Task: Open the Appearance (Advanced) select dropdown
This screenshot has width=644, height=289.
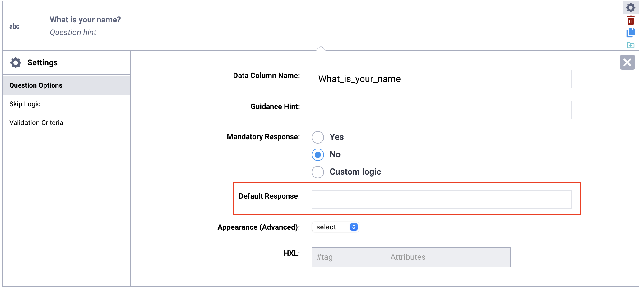Action: click(335, 227)
